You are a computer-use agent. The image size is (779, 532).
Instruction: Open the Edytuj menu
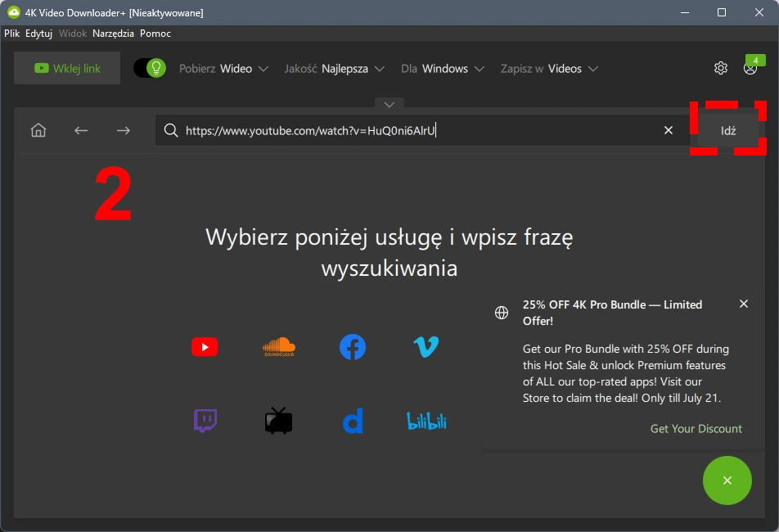coord(38,34)
